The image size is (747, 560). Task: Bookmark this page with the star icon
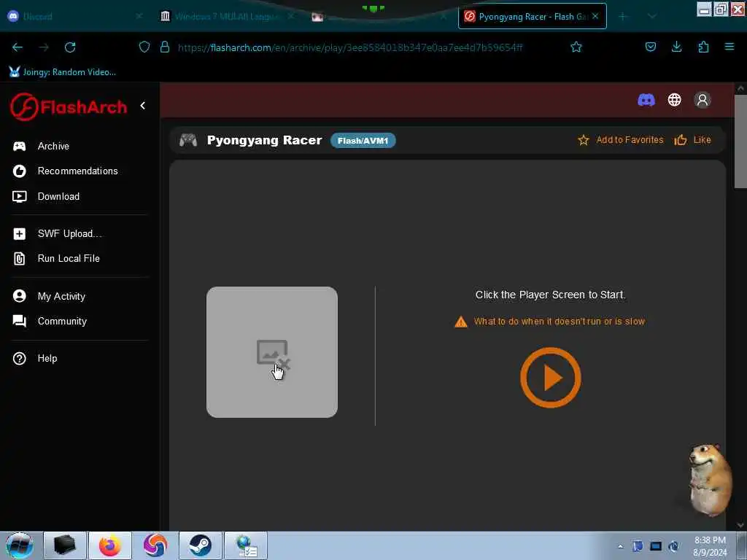pos(576,47)
